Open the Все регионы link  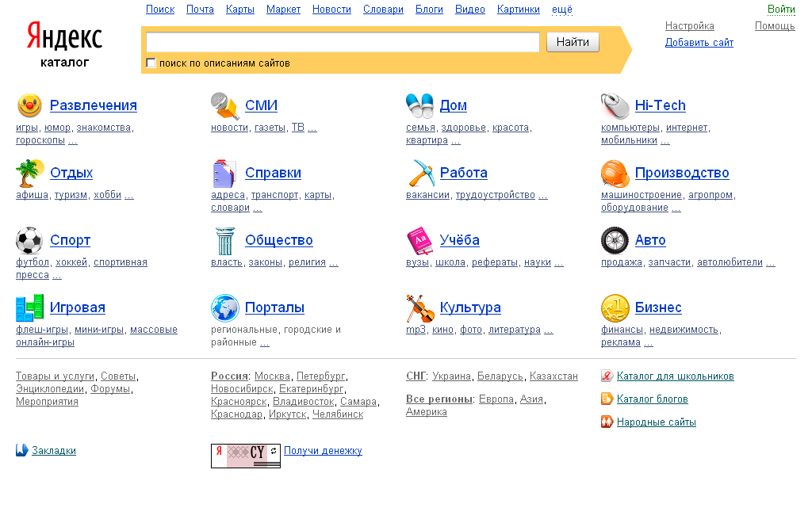pyautogui.click(x=439, y=399)
